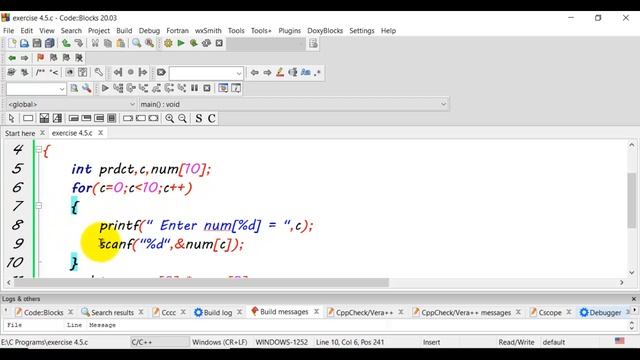This screenshot has height=360, width=640.
Task: Click the green jump back arrow
Action: click(12, 58)
